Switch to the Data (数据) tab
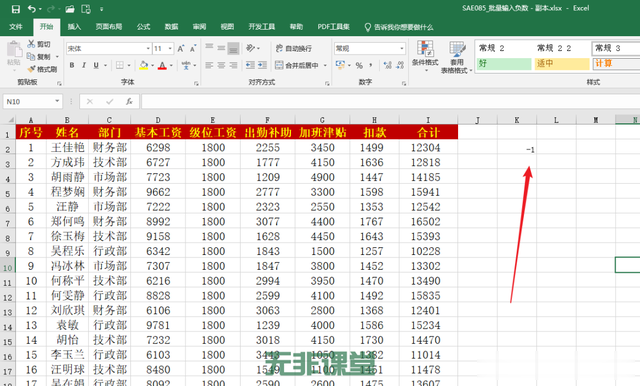This screenshot has height=386, width=640. click(171, 27)
